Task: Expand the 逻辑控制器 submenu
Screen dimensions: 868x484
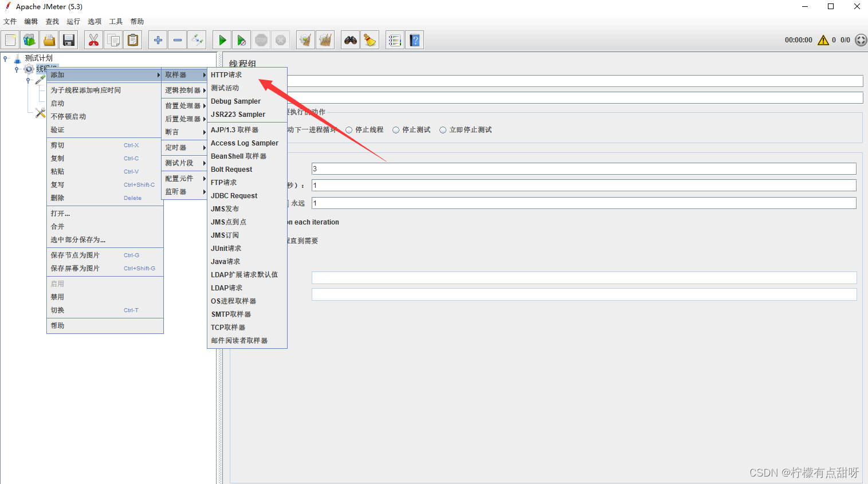Action: [184, 90]
